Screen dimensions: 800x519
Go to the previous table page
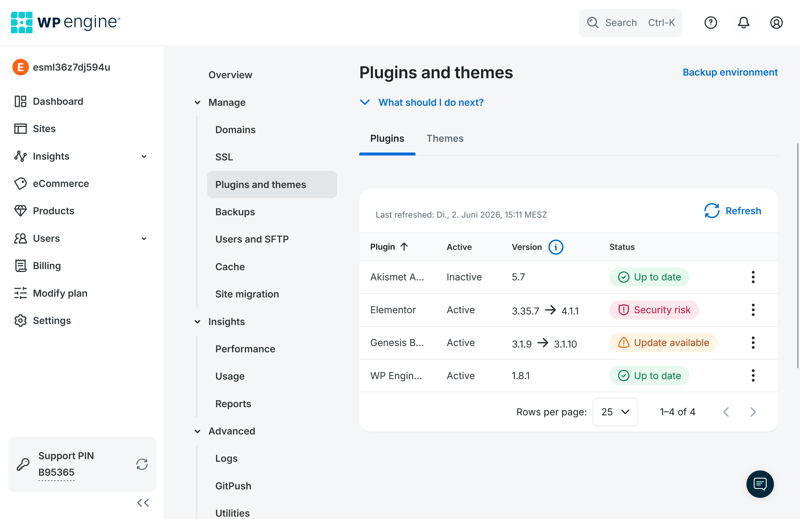click(x=726, y=412)
